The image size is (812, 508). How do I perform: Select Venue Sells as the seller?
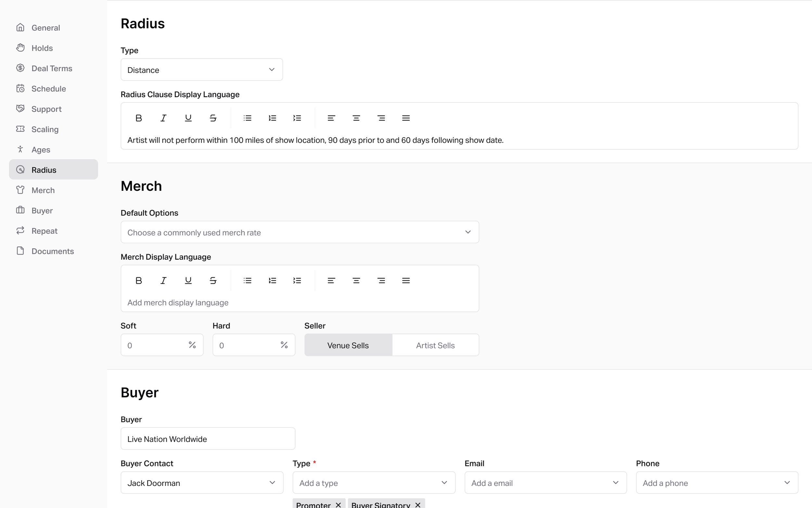(348, 345)
